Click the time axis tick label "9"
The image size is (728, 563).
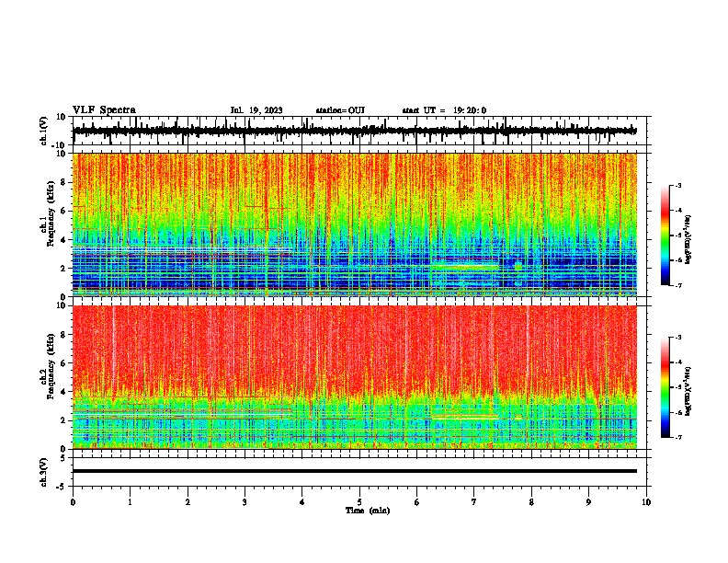(588, 502)
